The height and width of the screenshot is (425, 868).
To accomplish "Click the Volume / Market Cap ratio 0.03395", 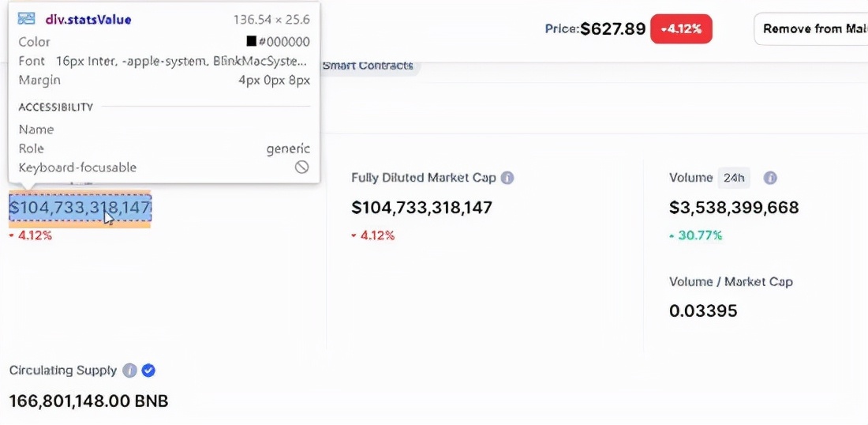I will coord(703,311).
